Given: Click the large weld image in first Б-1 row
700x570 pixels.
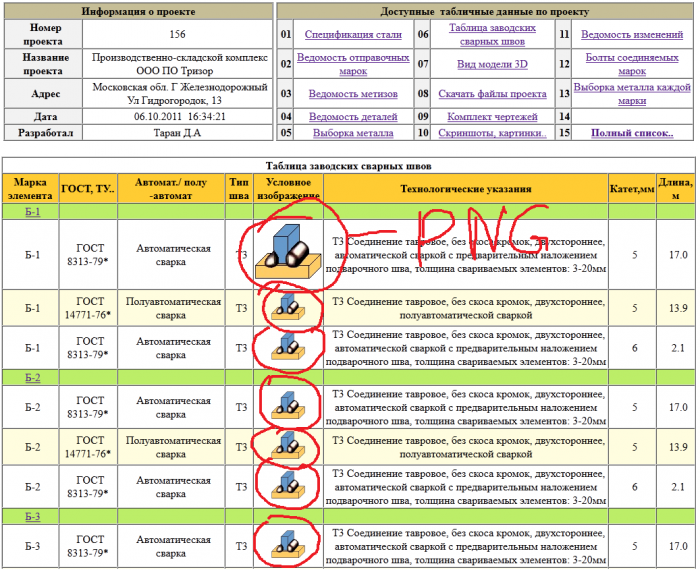Looking at the screenshot, I should point(288,252).
